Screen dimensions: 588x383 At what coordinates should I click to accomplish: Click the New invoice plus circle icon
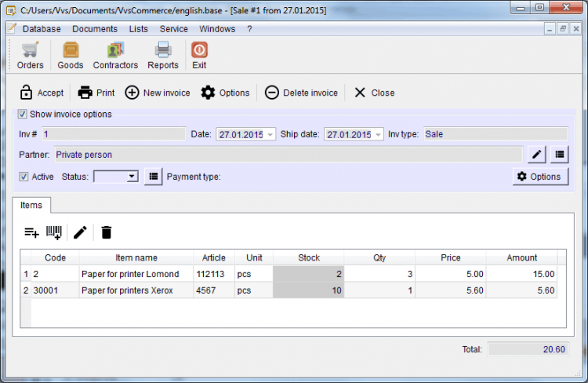132,93
